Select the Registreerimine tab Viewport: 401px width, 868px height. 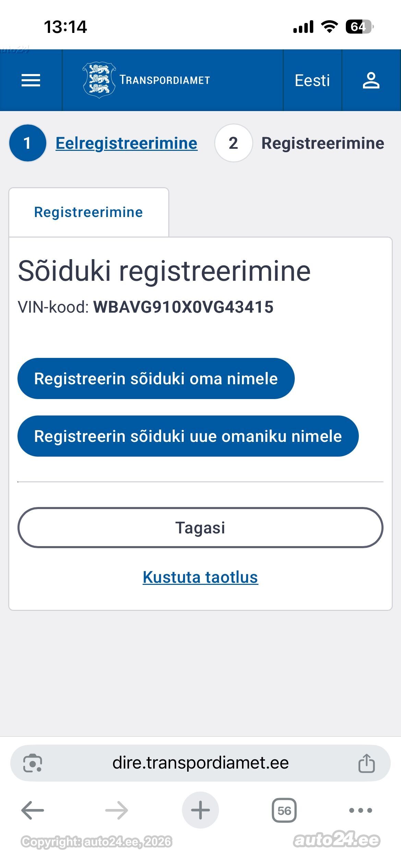pos(89,212)
